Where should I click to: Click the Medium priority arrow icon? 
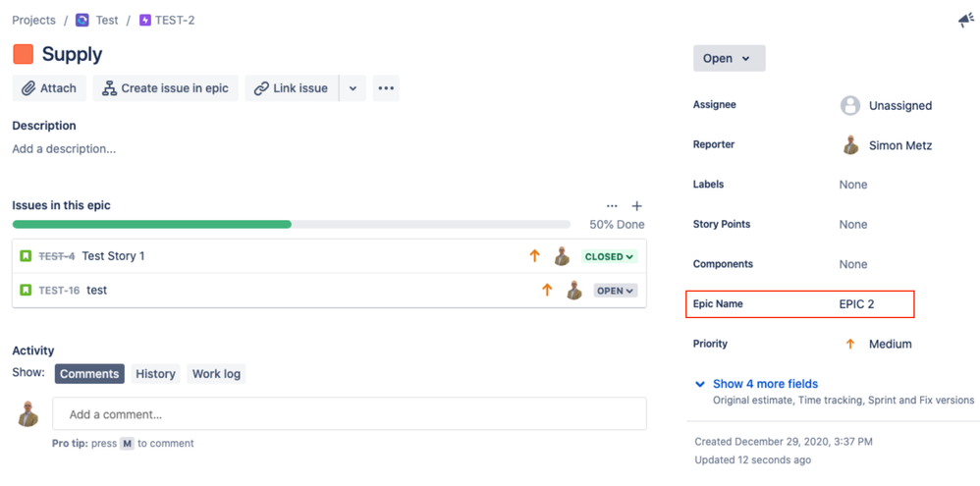tap(850, 345)
